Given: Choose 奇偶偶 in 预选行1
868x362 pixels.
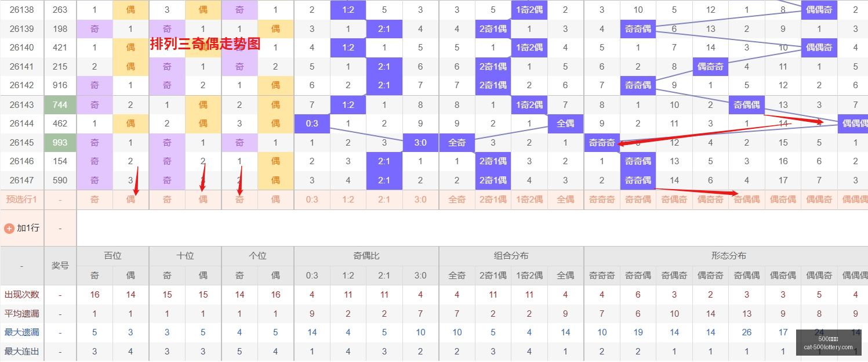Looking at the screenshot, I should click(x=747, y=200).
